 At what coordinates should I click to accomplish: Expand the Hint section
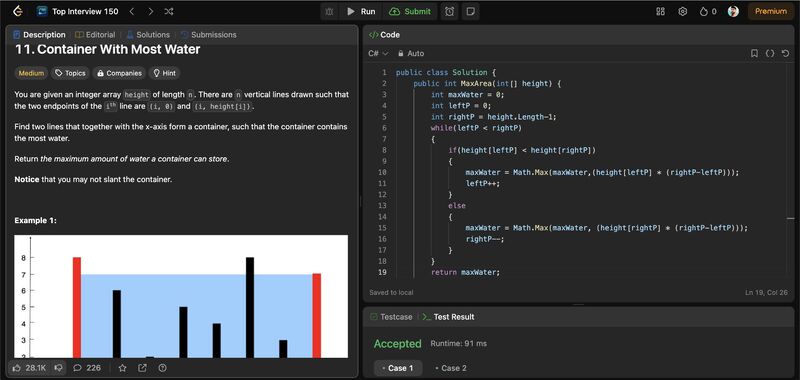[164, 73]
